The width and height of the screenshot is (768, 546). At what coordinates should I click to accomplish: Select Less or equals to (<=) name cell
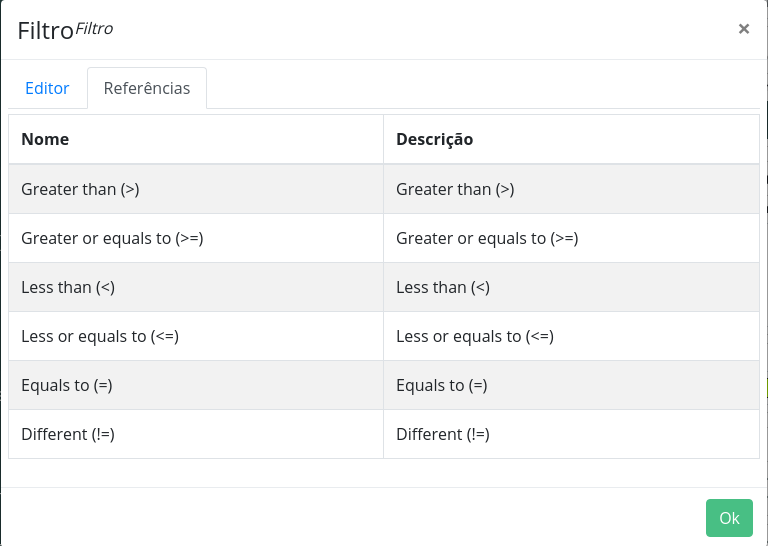[x=196, y=336]
